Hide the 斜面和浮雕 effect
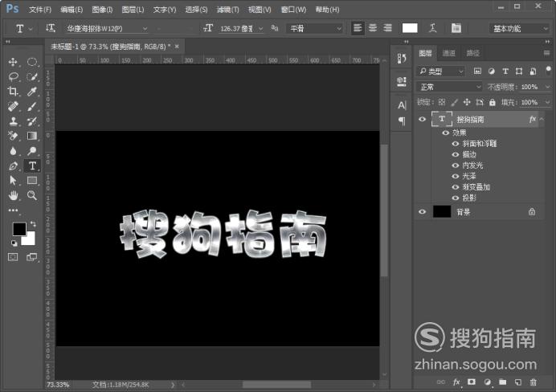The image size is (556, 392). click(456, 144)
